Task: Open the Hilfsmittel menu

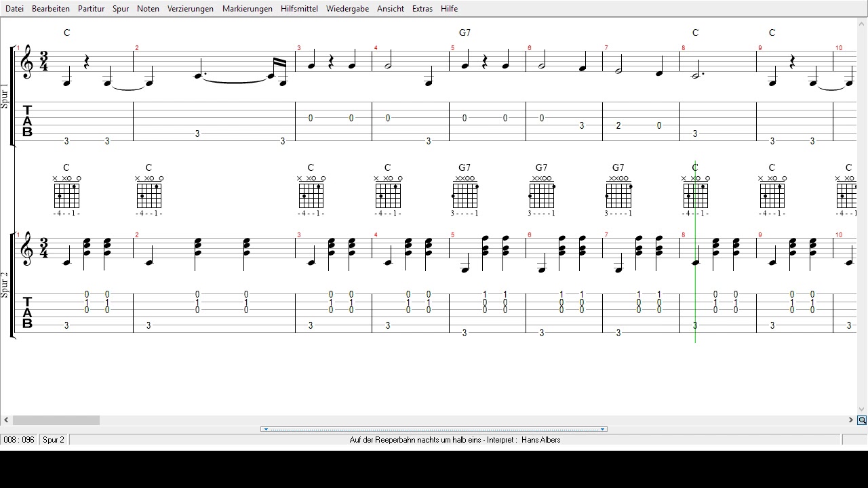Action: point(299,9)
